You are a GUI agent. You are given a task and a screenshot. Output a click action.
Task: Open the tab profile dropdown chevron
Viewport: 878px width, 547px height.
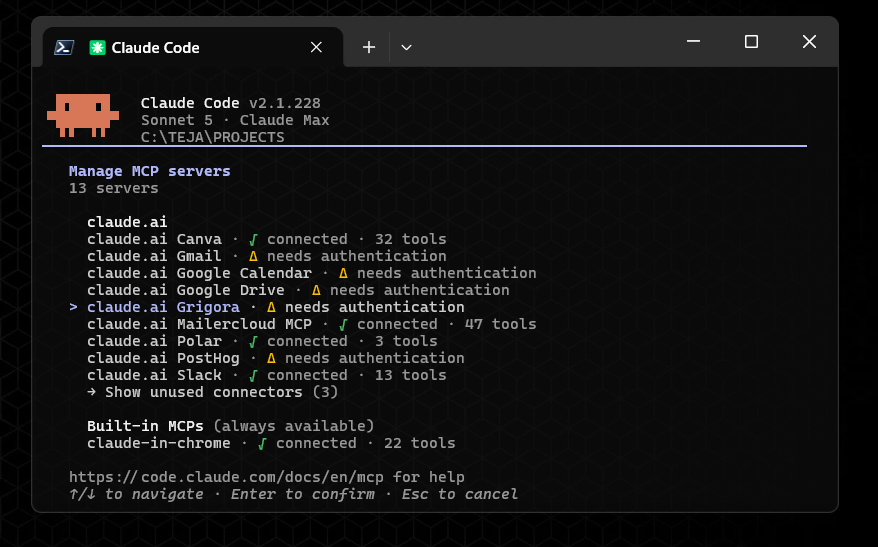(407, 48)
